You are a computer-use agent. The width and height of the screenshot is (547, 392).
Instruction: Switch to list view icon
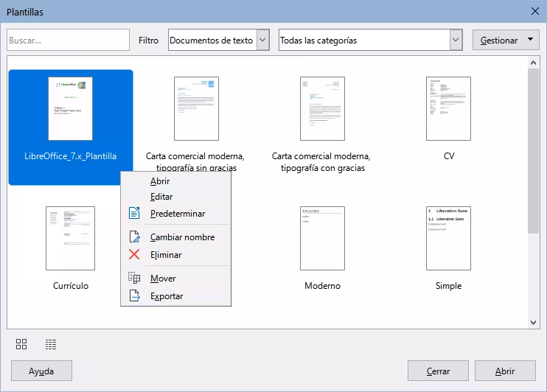coord(51,344)
